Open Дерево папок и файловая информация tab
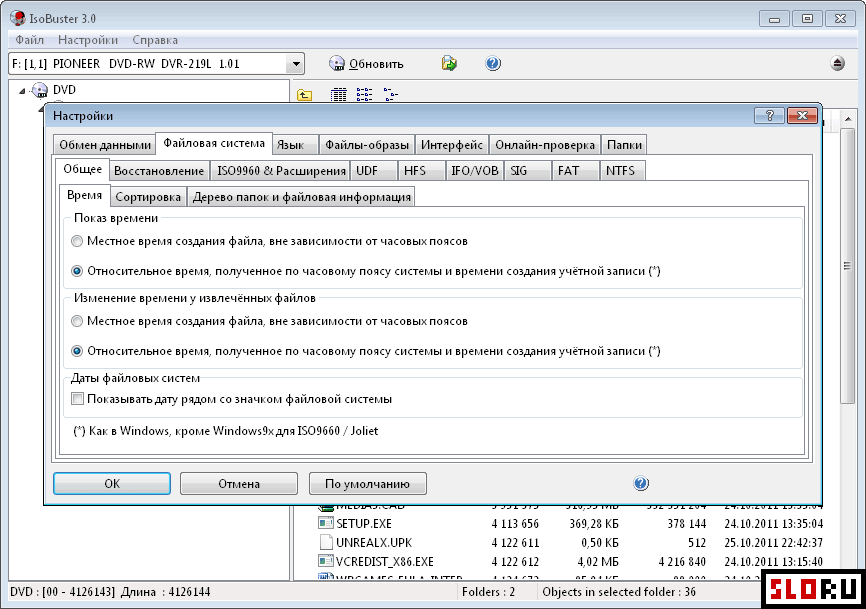 [x=302, y=197]
